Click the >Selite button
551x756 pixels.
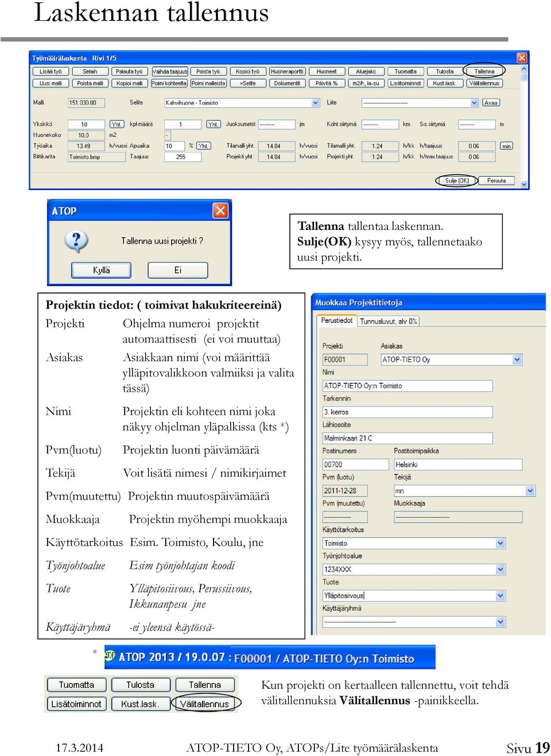pyautogui.click(x=247, y=83)
